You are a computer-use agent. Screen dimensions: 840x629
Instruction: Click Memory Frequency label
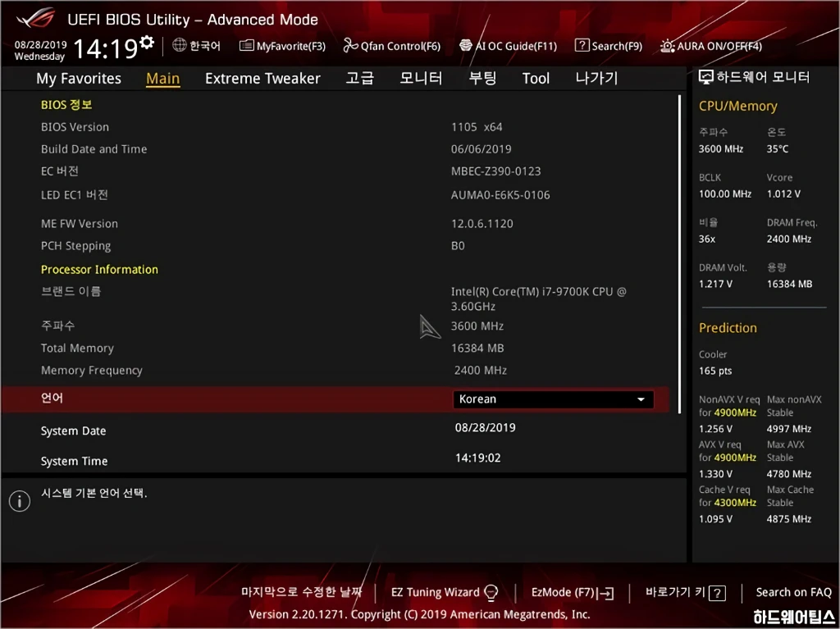click(x=92, y=370)
